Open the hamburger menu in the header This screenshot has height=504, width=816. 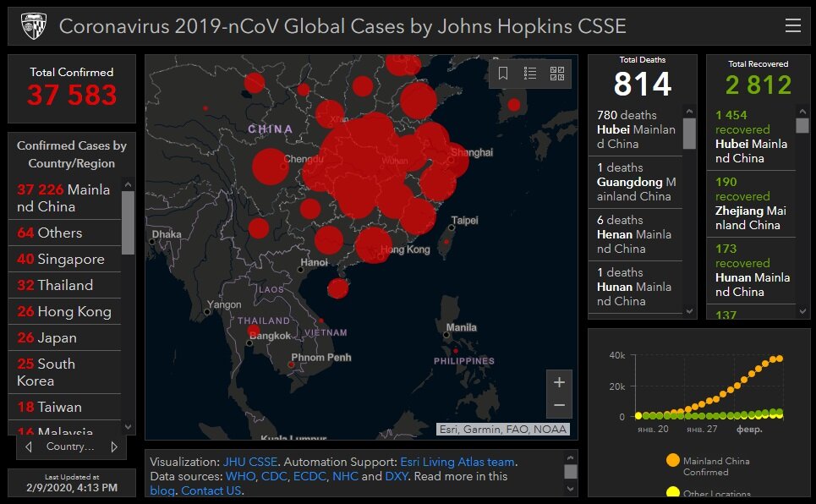click(x=792, y=25)
